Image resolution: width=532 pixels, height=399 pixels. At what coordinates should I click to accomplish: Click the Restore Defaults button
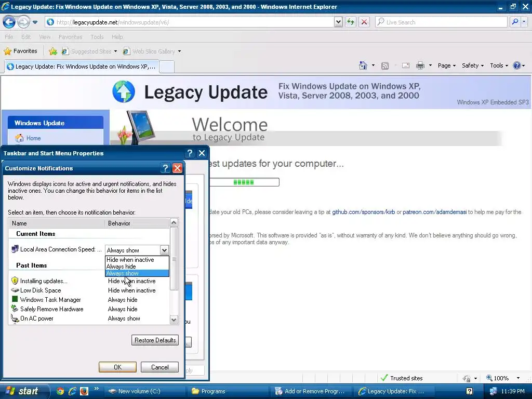click(155, 340)
